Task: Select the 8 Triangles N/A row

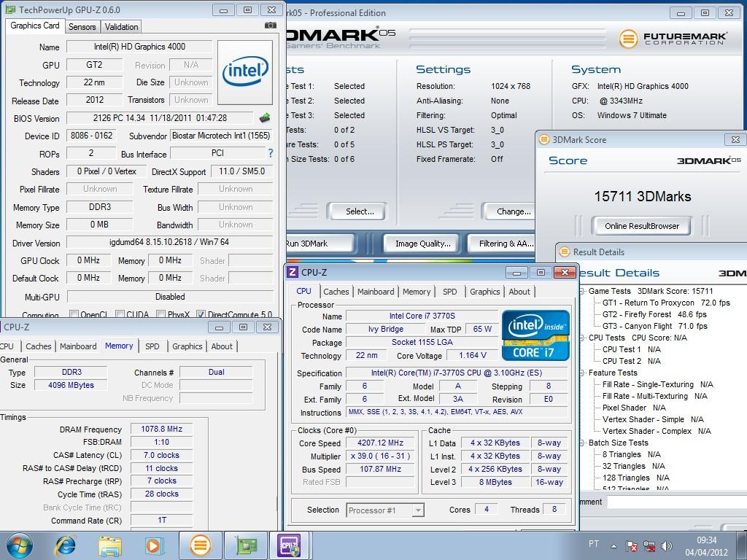Action: point(632,454)
